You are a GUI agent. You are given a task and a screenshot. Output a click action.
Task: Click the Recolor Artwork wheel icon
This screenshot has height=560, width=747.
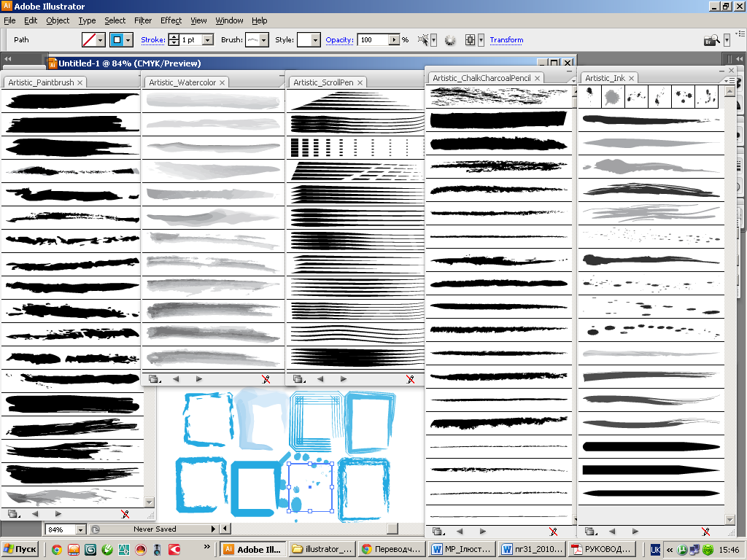click(x=450, y=40)
